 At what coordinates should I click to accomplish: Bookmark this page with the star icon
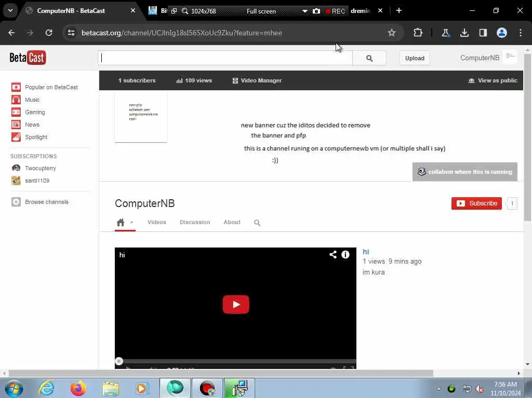tap(392, 33)
